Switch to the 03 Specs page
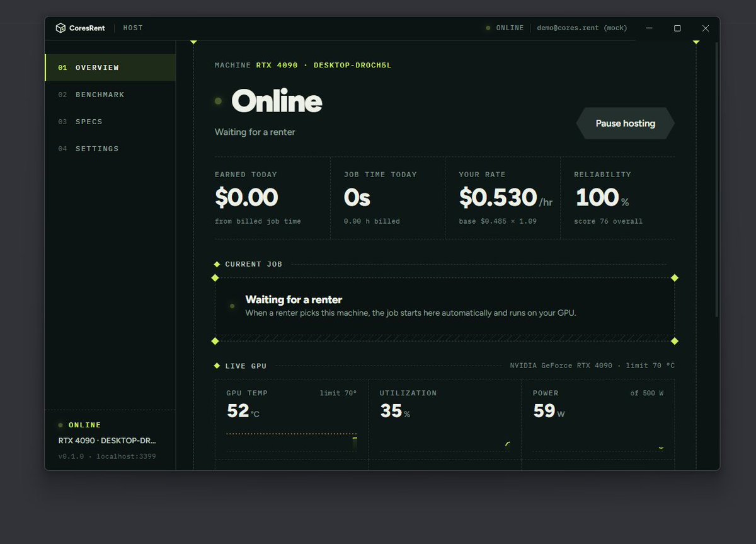Screen dimensions: 756x544 110,122
